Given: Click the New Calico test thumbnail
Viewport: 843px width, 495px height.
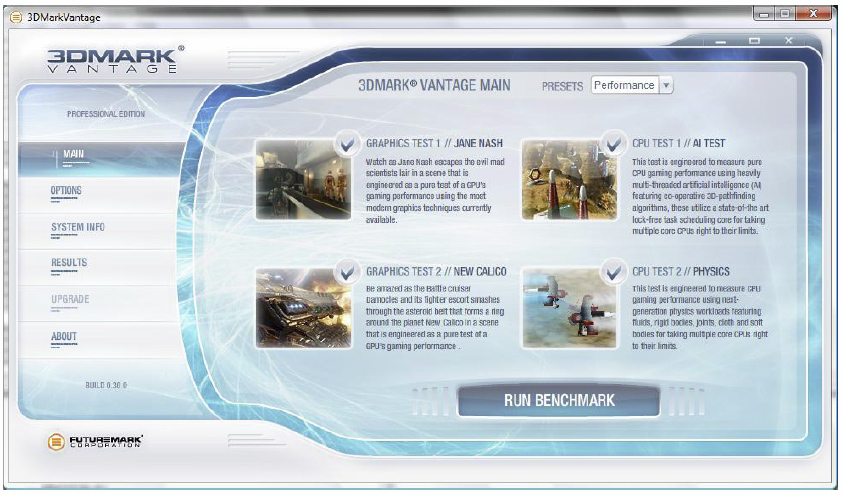Looking at the screenshot, I should coord(304,309).
